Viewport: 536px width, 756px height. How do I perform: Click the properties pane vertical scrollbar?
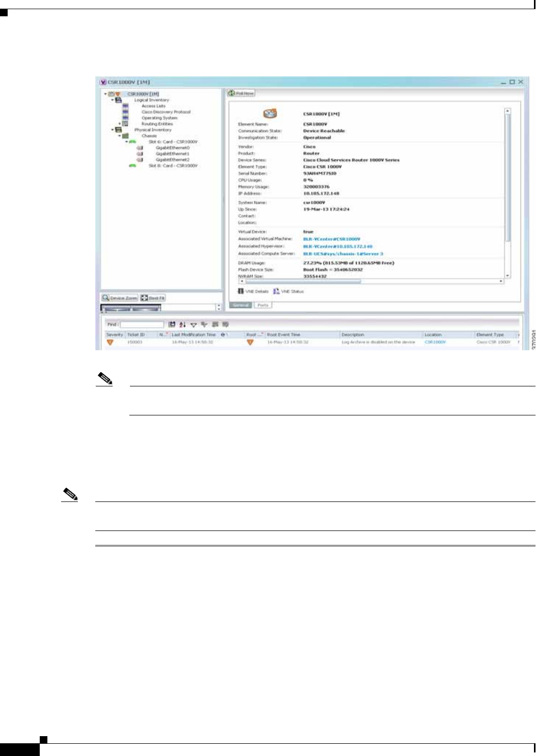tap(507, 193)
